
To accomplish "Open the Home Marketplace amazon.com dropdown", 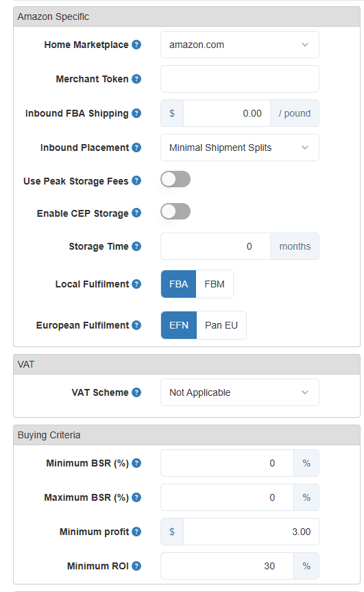I will [x=240, y=45].
